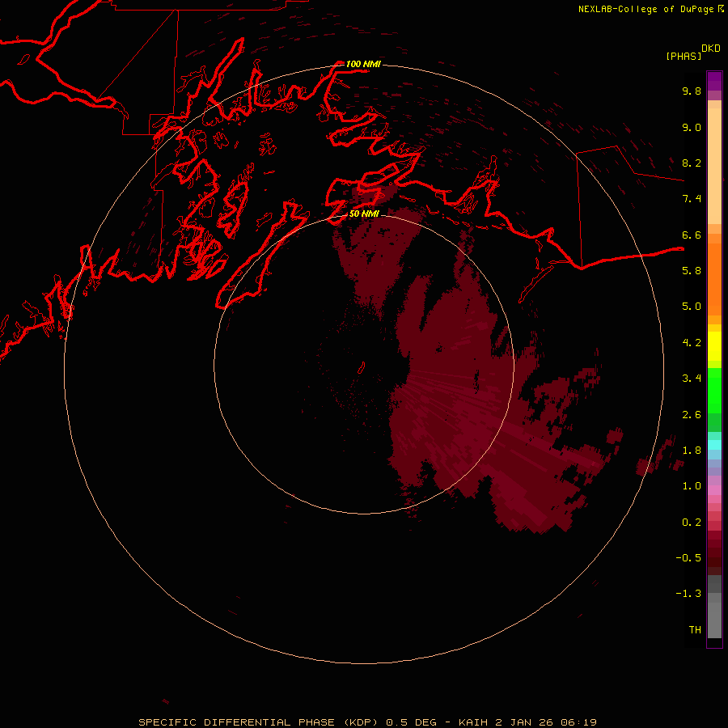Click the -1.3 legend value
Image resolution: width=728 pixels, height=728 pixels.
coord(688,594)
